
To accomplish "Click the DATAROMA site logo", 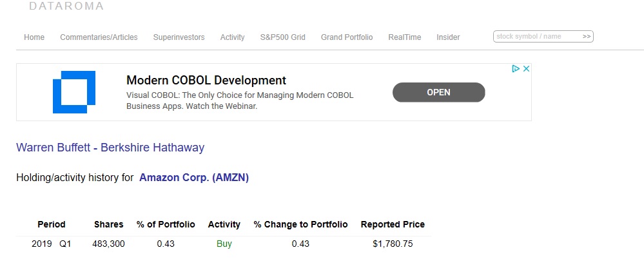I will click(x=66, y=6).
